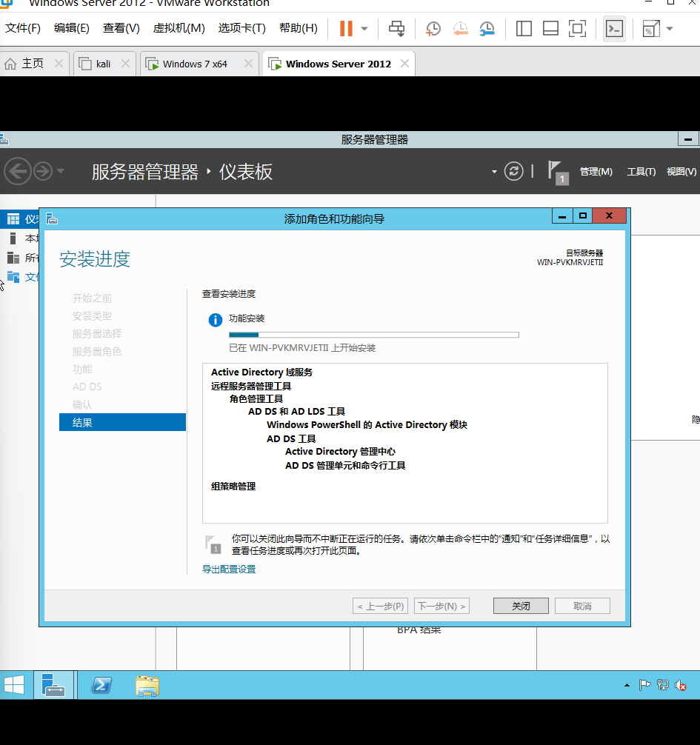Image resolution: width=700 pixels, height=745 pixels.
Task: Click the installation progress bar
Action: (374, 335)
